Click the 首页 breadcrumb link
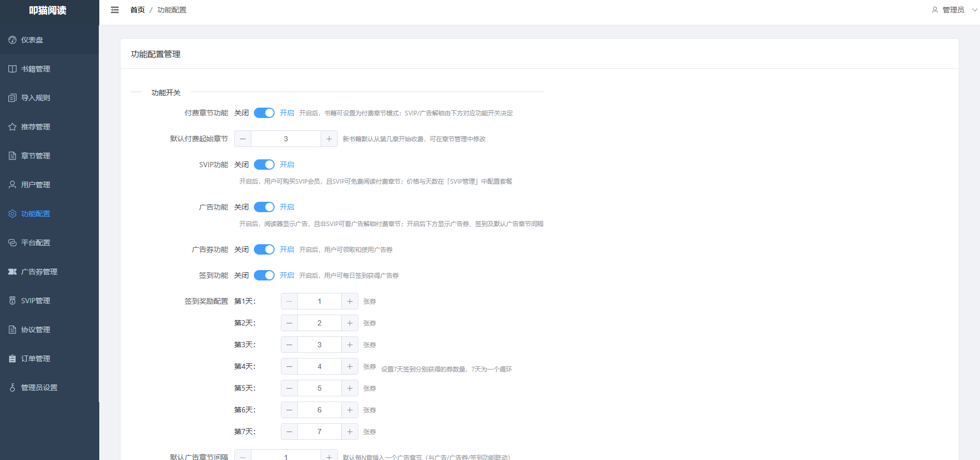Screen dimensions: 980x460 tap(138, 10)
